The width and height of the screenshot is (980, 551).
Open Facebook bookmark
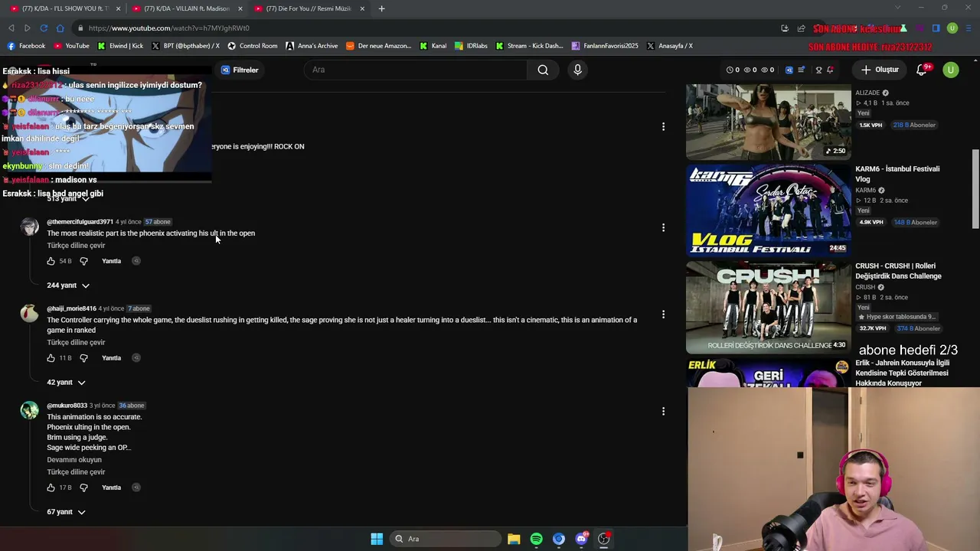pyautogui.click(x=26, y=46)
